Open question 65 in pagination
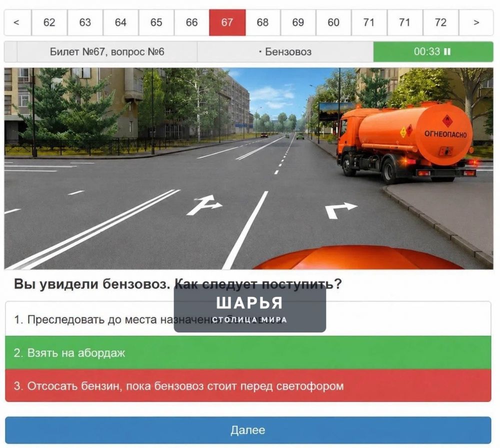Viewport: 500px width, 448px height. pyautogui.click(x=156, y=22)
